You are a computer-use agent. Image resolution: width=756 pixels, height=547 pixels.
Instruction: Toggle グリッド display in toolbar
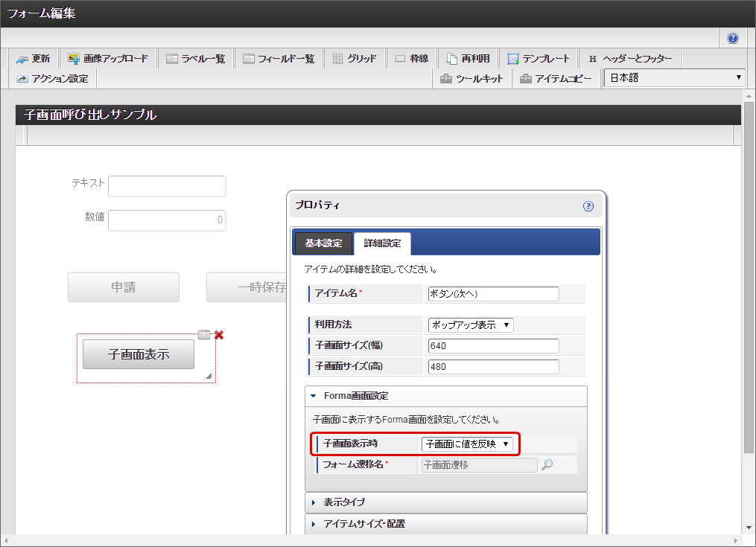coord(355,59)
